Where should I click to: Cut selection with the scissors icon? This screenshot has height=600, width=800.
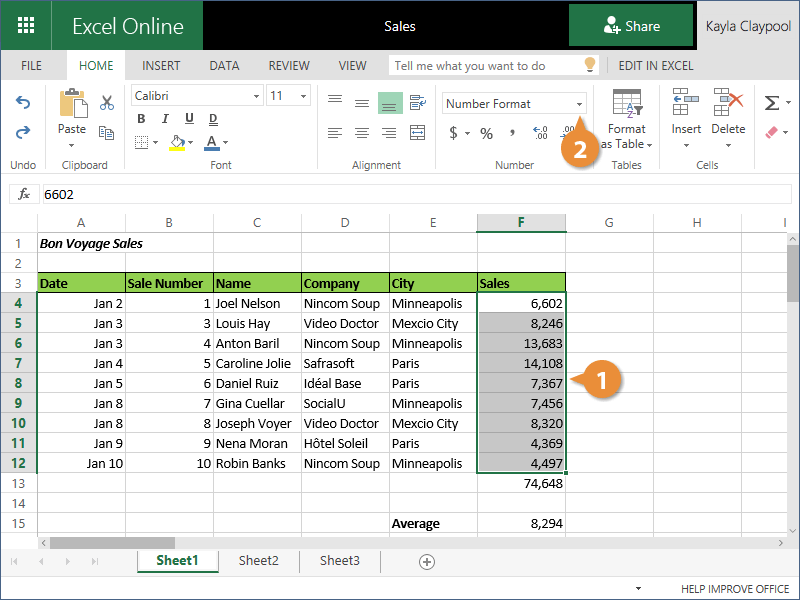(x=107, y=102)
